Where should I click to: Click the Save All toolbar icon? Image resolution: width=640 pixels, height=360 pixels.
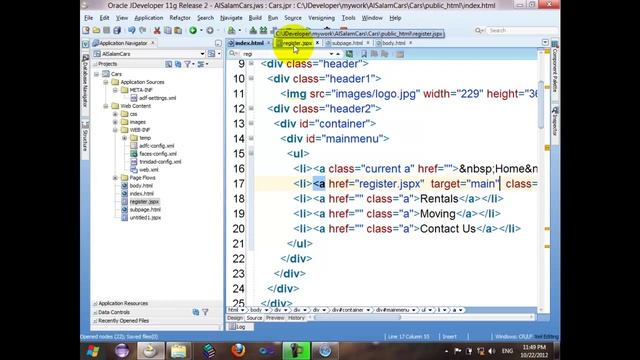pyautogui.click(x=117, y=30)
